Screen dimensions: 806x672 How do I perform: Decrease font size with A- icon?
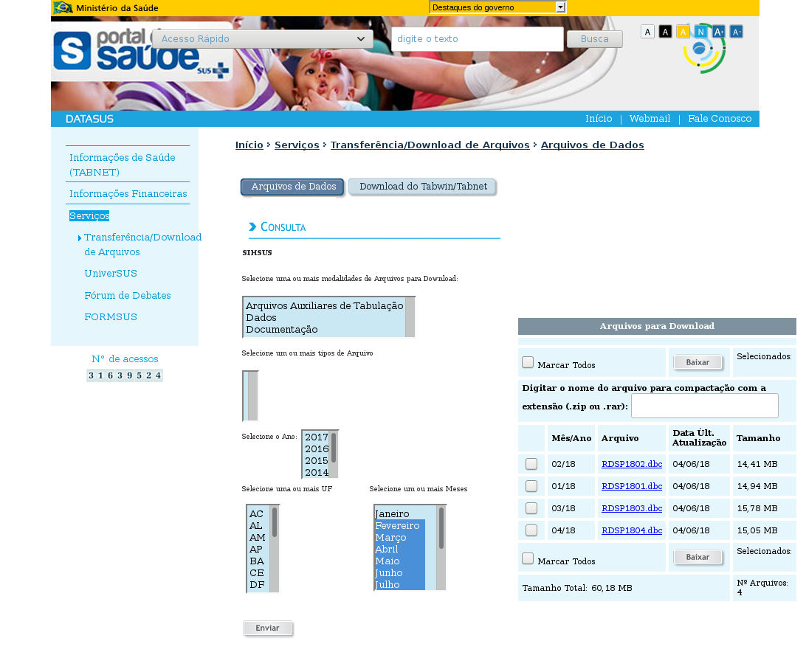click(736, 32)
